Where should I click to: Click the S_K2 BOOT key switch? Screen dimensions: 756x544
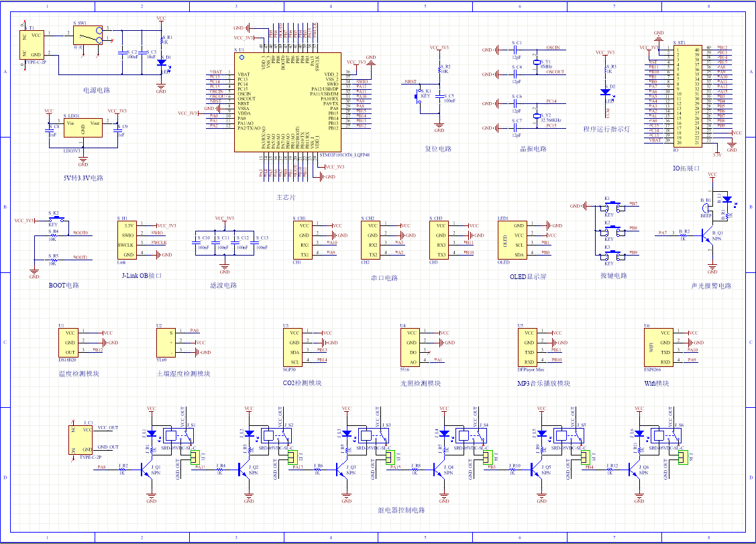[x=56, y=219]
